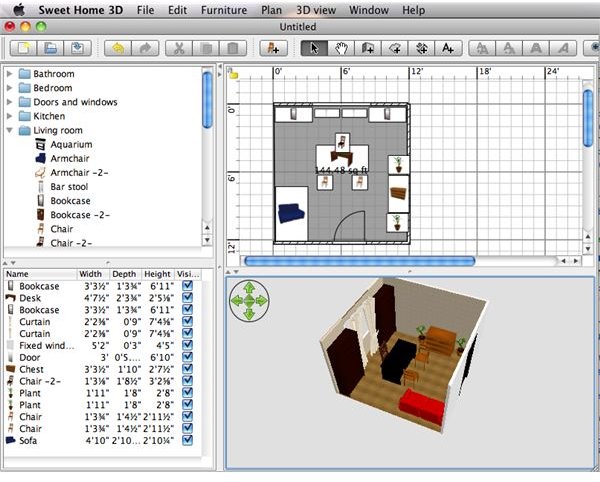Activate the Select arrow tool
Screen dimensions: 600x482
pos(314,48)
